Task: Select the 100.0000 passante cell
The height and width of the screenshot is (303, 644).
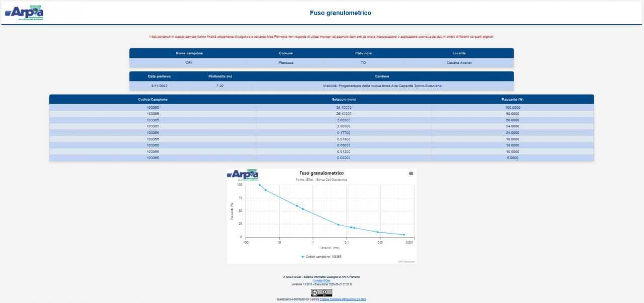Action: (x=513, y=107)
